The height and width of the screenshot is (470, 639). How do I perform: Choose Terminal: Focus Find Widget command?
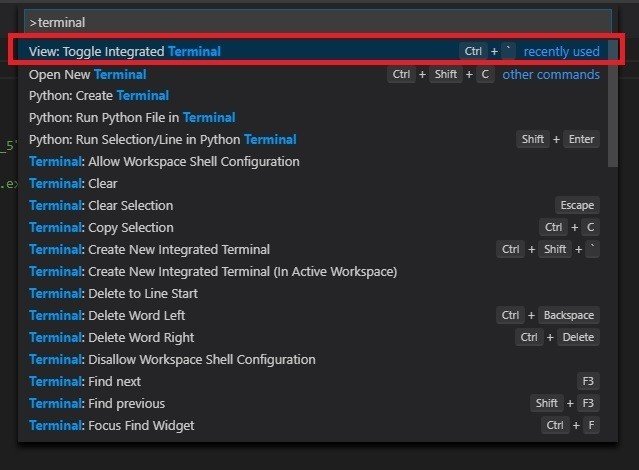111,426
